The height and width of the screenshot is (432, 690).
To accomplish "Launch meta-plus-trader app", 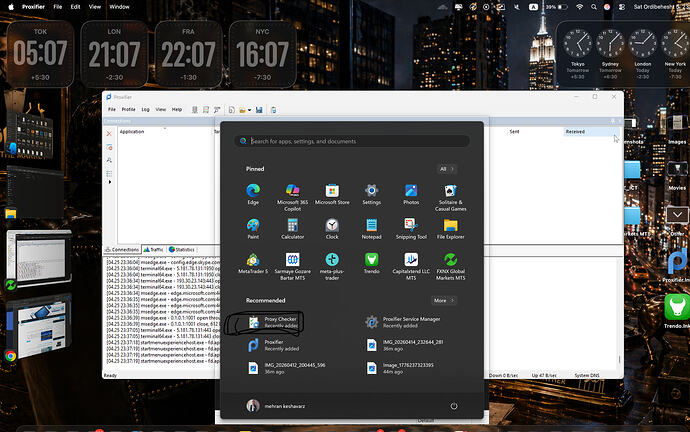I will [332, 267].
